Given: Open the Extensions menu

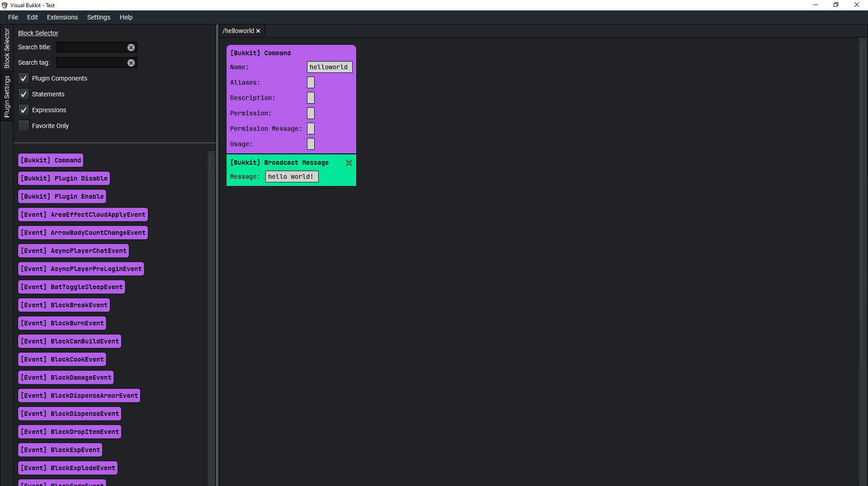Looking at the screenshot, I should (x=62, y=17).
